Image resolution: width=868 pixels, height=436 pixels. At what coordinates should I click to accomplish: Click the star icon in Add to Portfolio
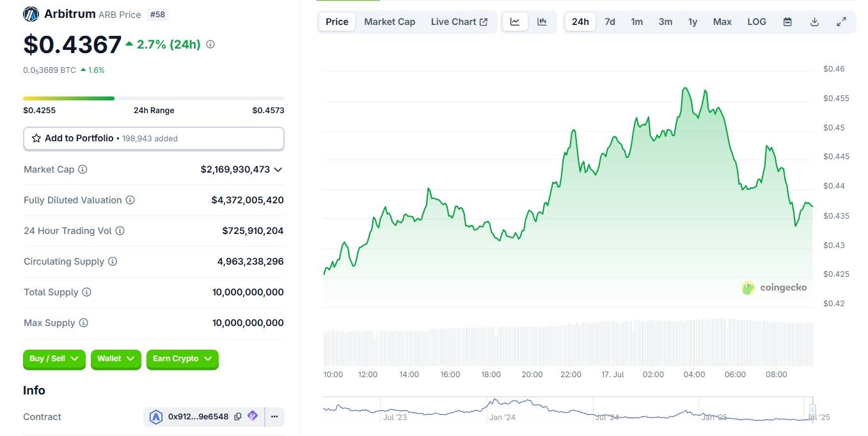pos(36,138)
